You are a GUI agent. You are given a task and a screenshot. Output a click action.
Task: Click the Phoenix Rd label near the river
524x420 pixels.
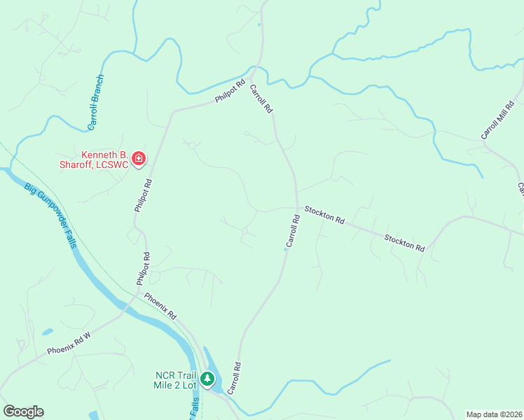(x=160, y=306)
